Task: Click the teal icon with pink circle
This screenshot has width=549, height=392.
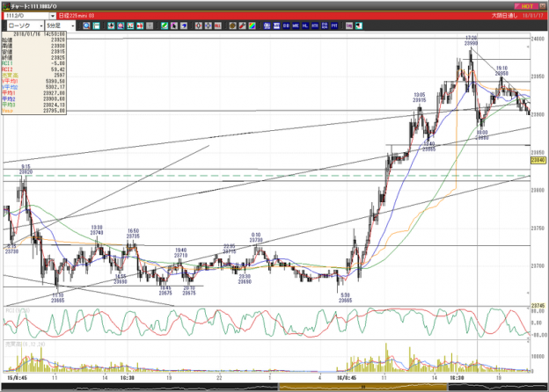Action: point(121,25)
